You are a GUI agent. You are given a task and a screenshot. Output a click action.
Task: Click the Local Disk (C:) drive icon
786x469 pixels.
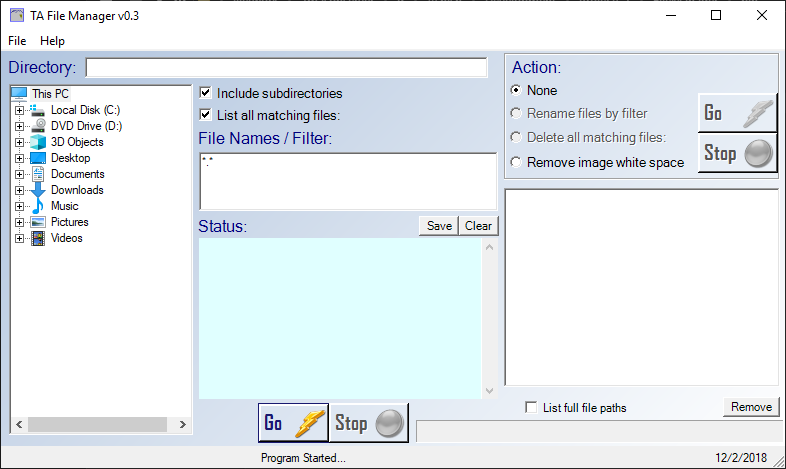click(38, 110)
